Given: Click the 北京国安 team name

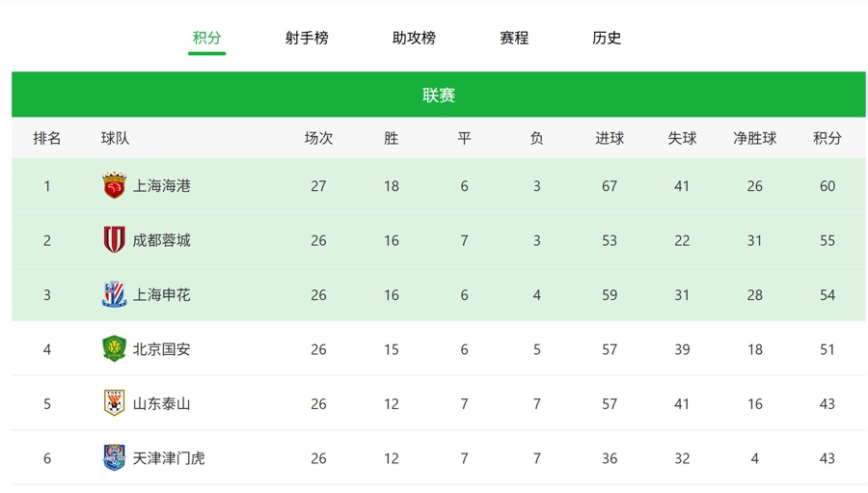Looking at the screenshot, I should click(161, 349).
